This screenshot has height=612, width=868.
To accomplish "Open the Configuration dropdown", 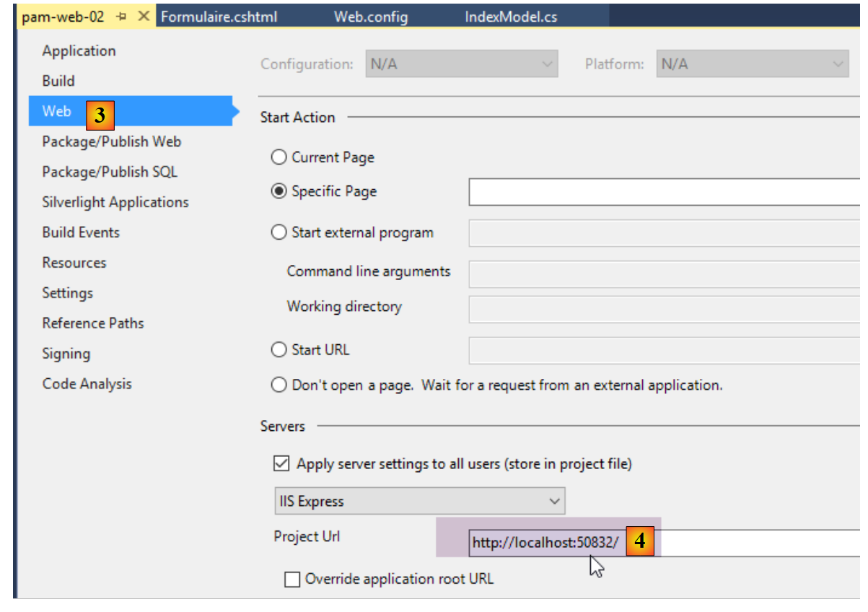I will [x=462, y=64].
